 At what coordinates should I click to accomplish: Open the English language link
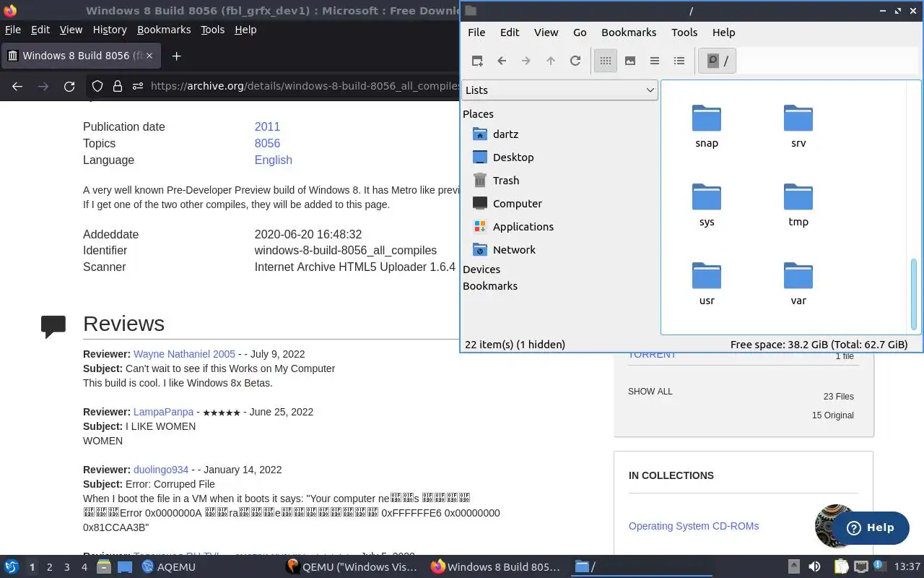click(273, 160)
